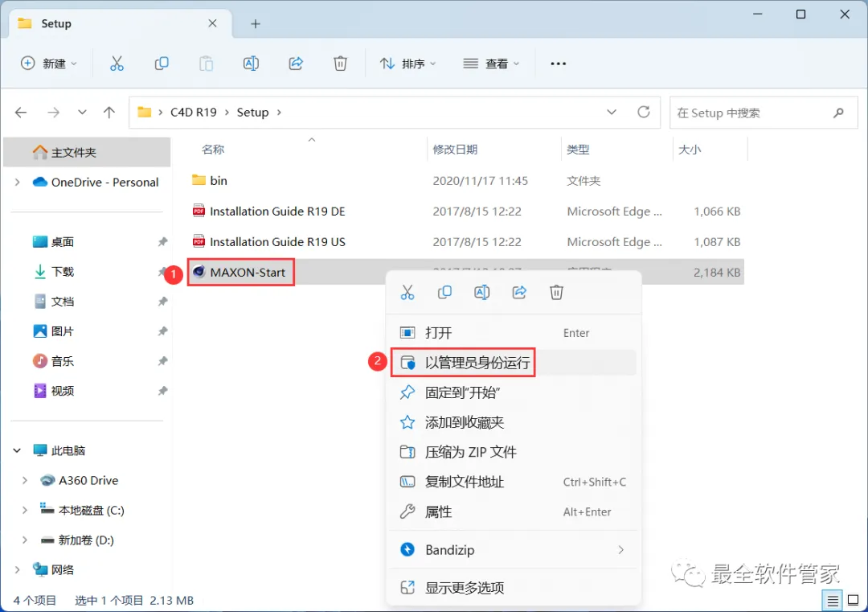Click the Rename icon in the top toolbar

click(251, 64)
